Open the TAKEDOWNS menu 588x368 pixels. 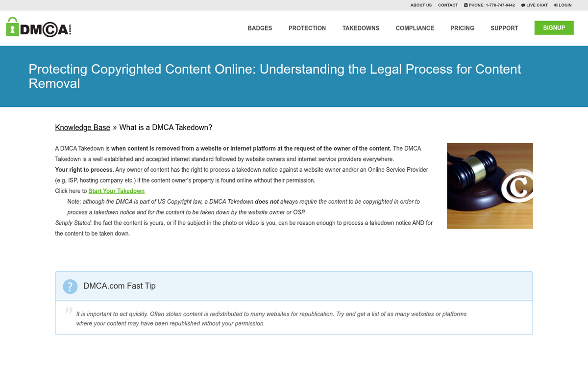point(361,28)
